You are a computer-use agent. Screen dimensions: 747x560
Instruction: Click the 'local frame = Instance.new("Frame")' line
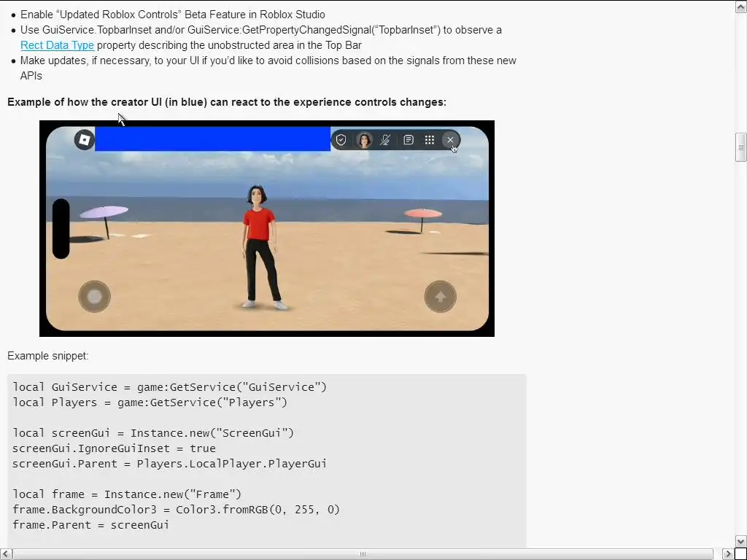(127, 494)
